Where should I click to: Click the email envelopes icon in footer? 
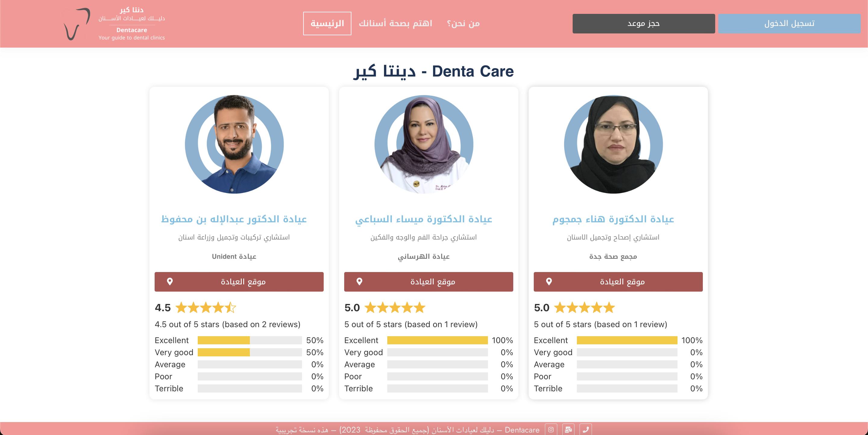pyautogui.click(x=568, y=429)
